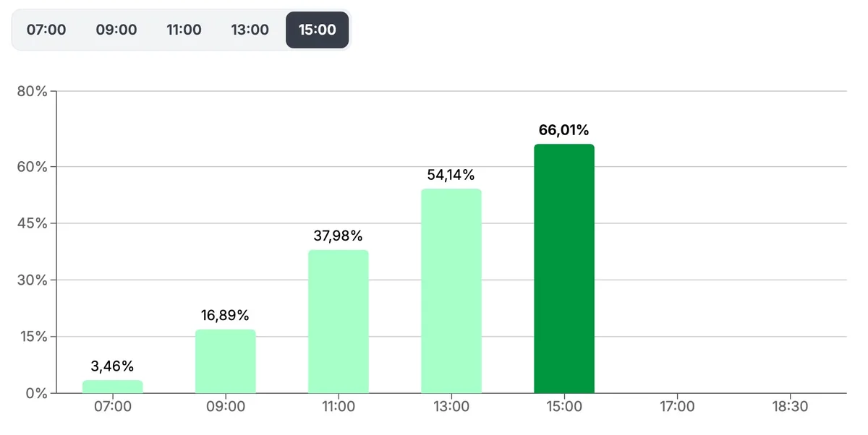Click the 45% label on the y-axis
Image resolution: width=868 pixels, height=435 pixels.
(x=33, y=223)
